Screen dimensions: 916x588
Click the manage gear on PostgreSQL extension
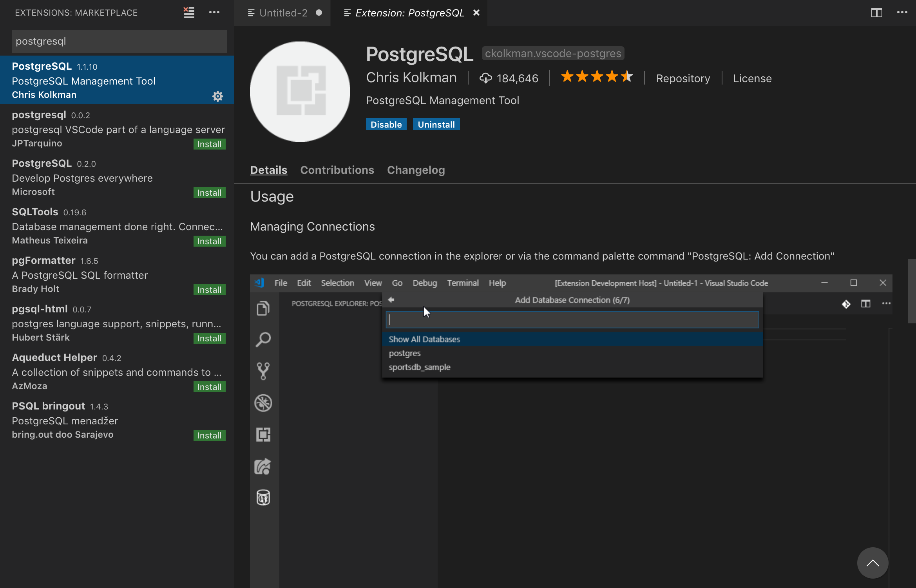pos(218,96)
